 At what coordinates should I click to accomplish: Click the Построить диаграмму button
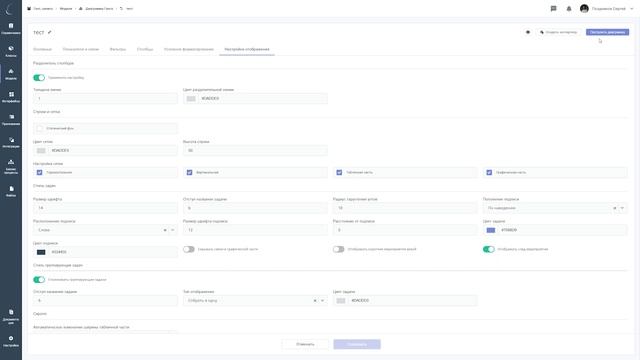click(x=607, y=32)
